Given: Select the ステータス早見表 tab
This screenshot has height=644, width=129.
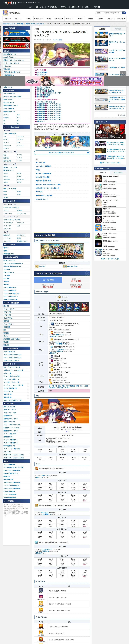Looking at the screenshot, I should click(48, 280).
